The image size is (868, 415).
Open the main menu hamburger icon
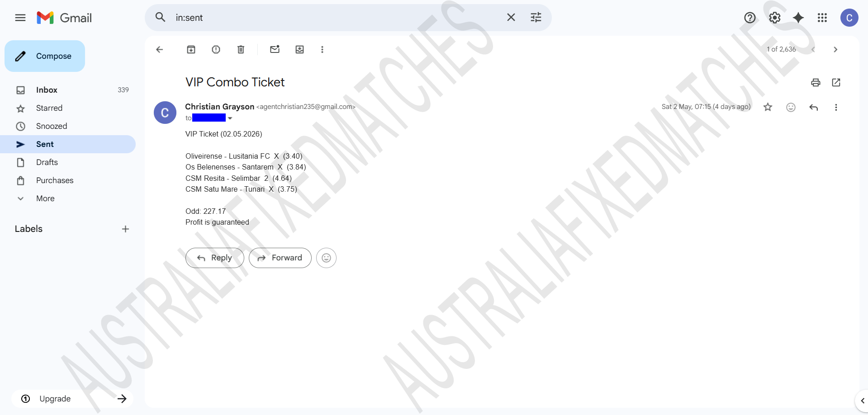pyautogui.click(x=20, y=18)
